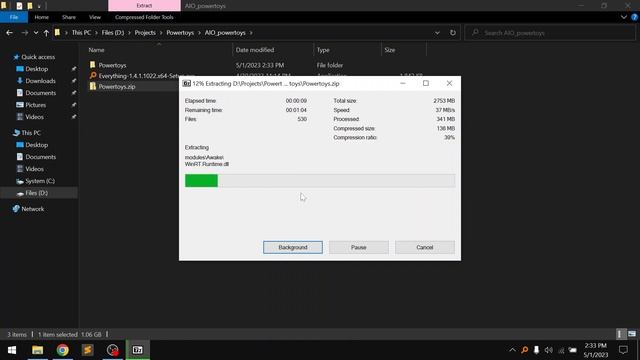640x360 pixels.
Task: Open the 7-Zip taskbar icon
Action: (138, 350)
